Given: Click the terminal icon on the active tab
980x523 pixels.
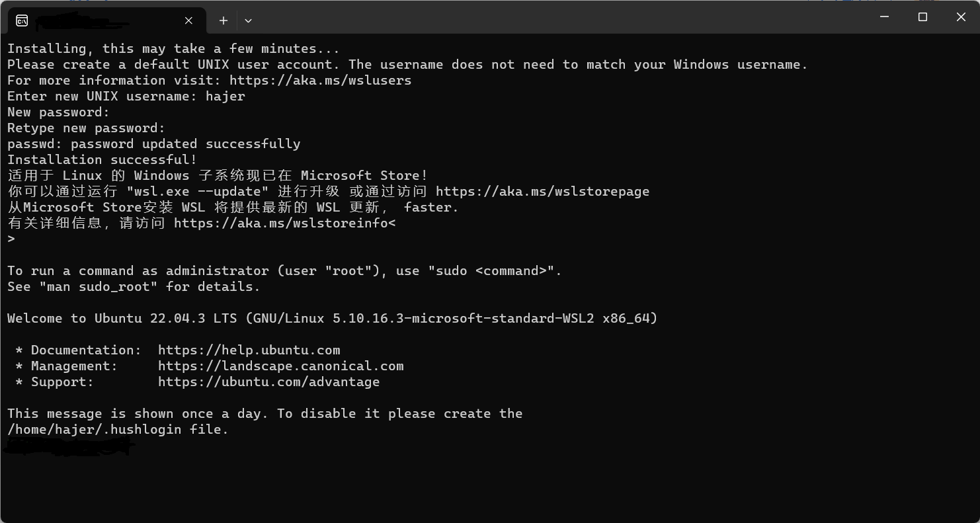Looking at the screenshot, I should tap(22, 20).
